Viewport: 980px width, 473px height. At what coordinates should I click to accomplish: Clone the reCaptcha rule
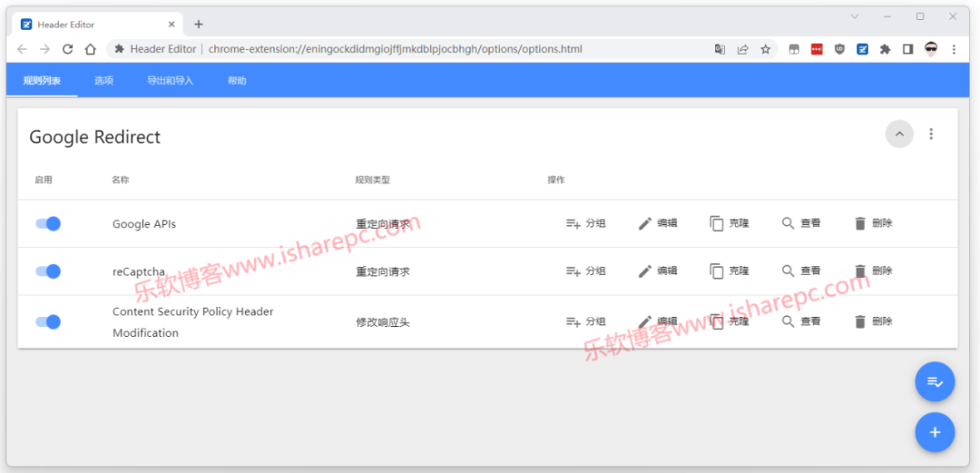pyautogui.click(x=730, y=271)
